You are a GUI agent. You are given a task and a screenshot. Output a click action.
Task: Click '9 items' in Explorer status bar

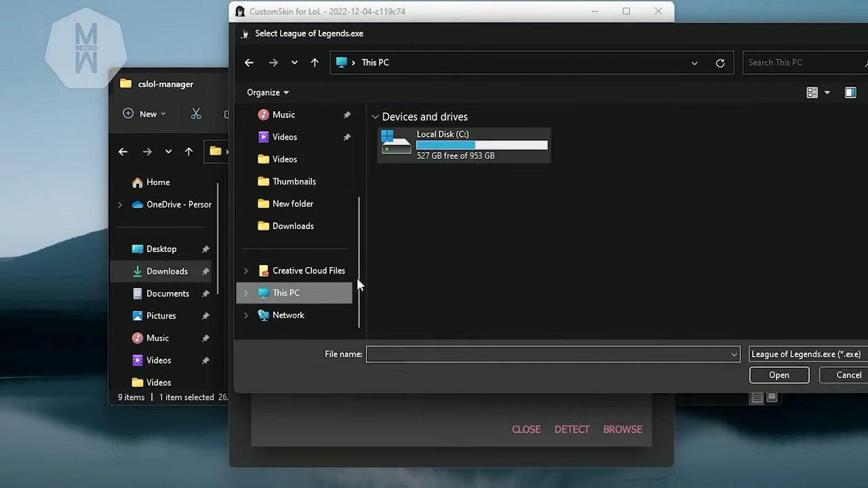coord(131,398)
